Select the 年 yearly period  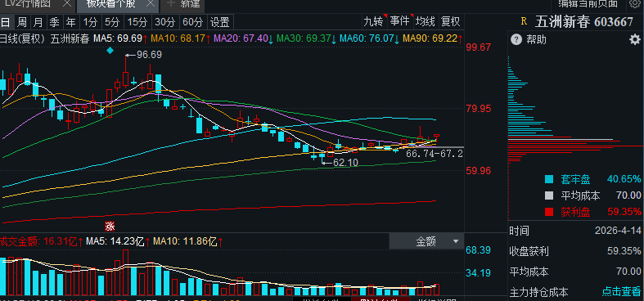71,22
